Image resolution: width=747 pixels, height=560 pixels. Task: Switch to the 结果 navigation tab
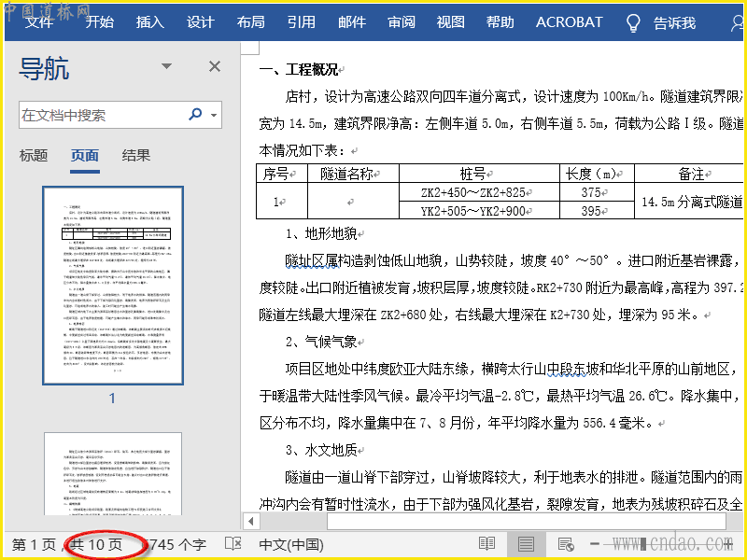[136, 156]
